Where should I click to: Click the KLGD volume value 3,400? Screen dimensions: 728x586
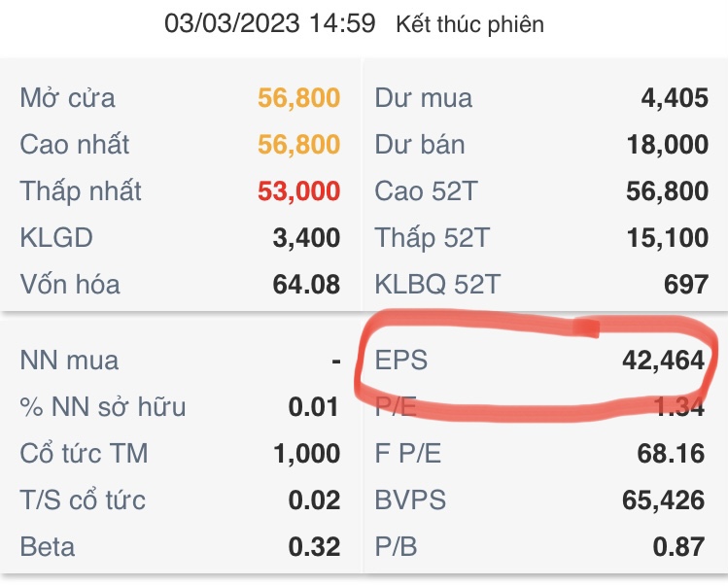(306, 238)
